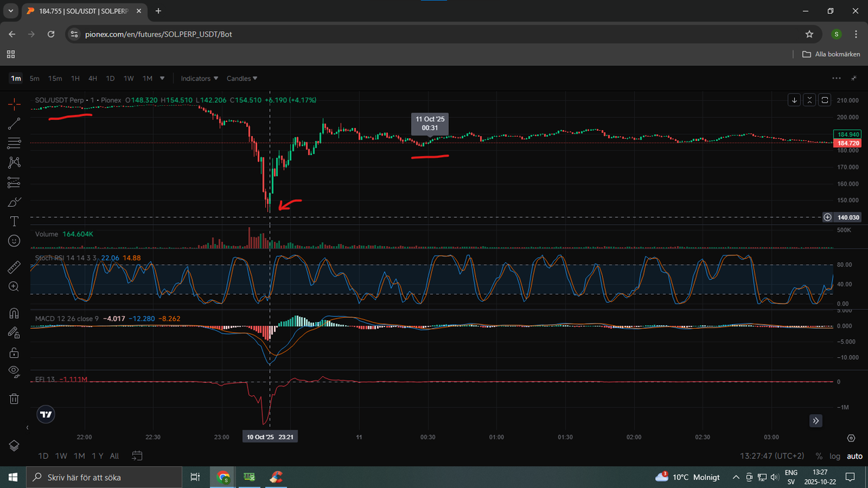The width and height of the screenshot is (868, 488).
Task: Toggle hide all drawings eye icon
Action: [14, 371]
